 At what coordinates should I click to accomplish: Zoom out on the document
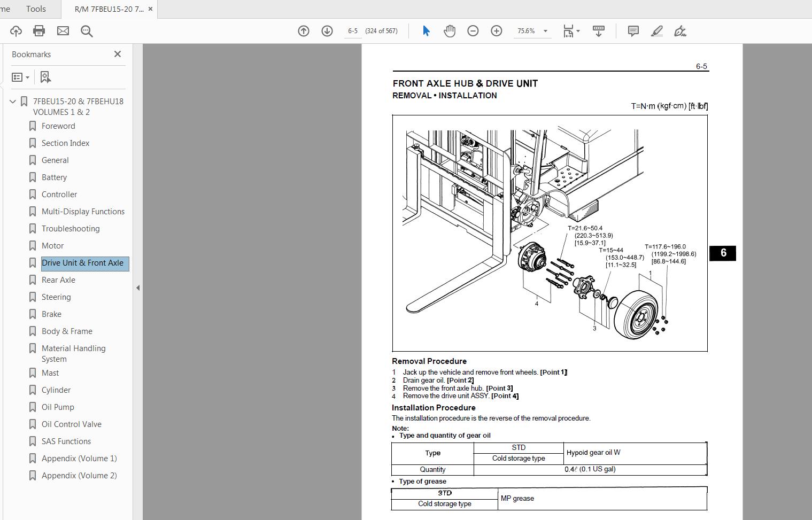tap(473, 31)
